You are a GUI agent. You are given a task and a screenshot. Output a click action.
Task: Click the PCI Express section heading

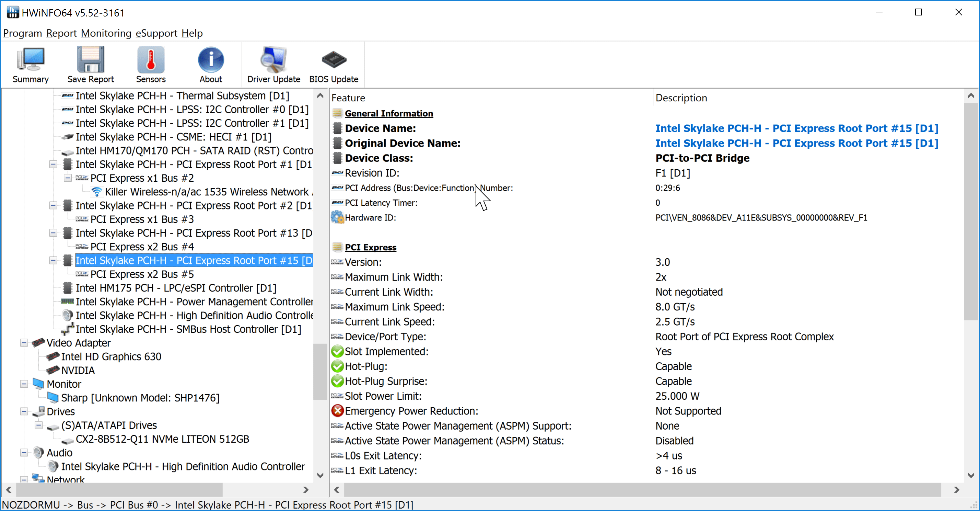point(371,248)
